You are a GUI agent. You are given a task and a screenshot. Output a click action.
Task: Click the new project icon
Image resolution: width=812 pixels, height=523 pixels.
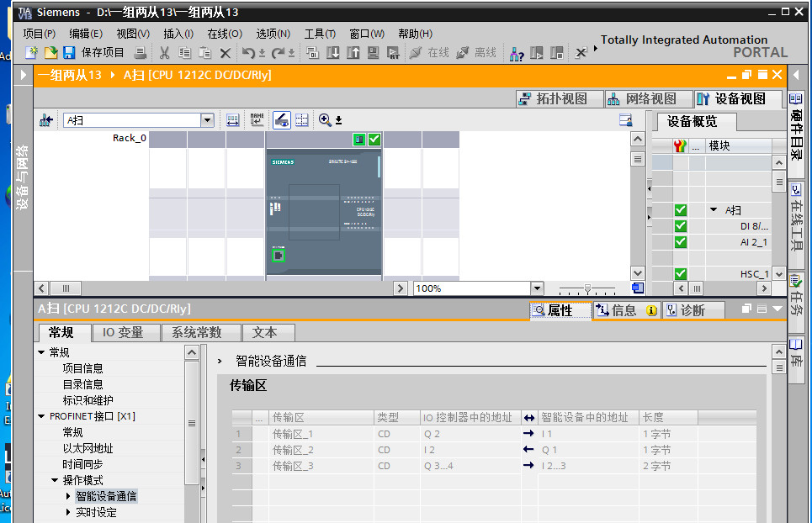[32, 52]
